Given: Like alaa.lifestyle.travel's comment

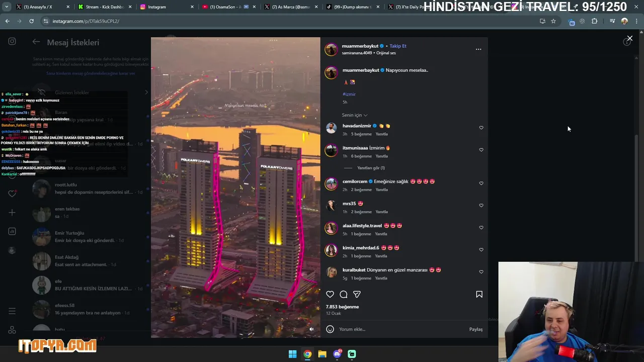Looking at the screenshot, I should pyautogui.click(x=481, y=228).
